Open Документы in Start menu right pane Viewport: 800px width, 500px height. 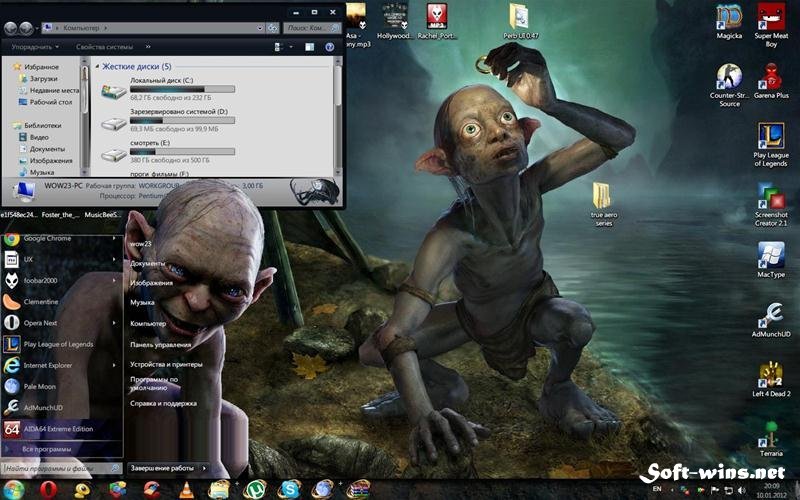coord(147,264)
